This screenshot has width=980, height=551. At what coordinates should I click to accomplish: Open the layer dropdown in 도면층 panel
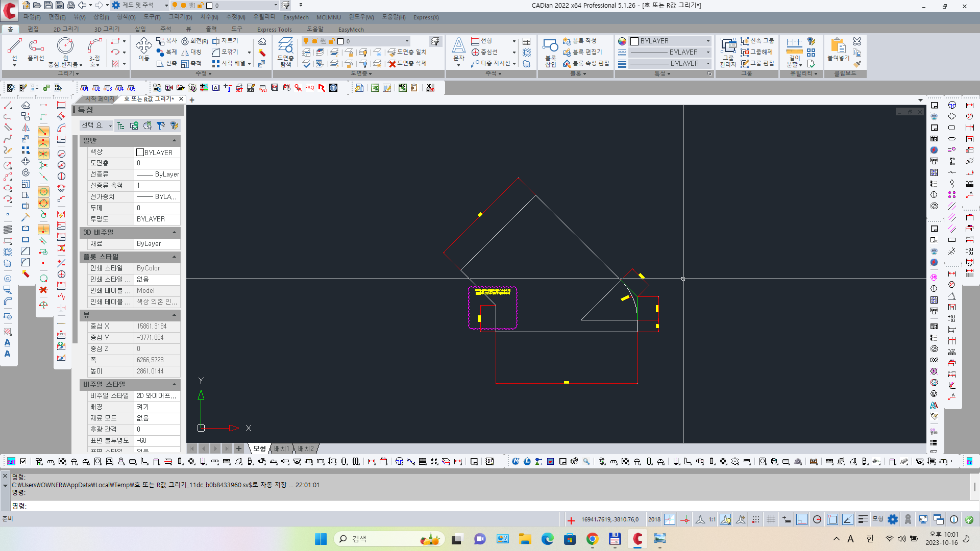pos(407,41)
